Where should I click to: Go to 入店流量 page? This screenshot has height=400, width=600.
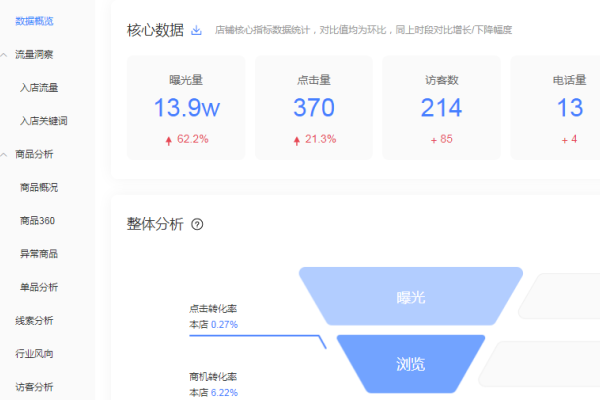(39, 88)
